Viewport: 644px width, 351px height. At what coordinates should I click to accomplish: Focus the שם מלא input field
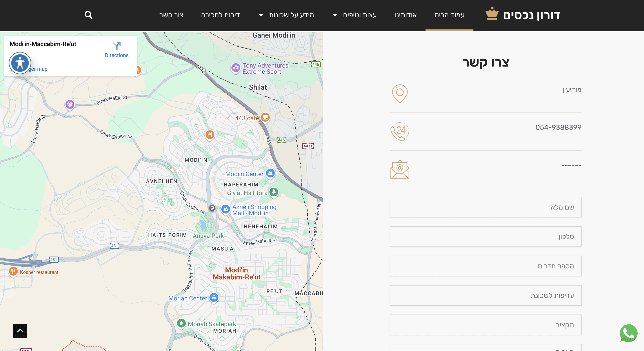(x=485, y=207)
